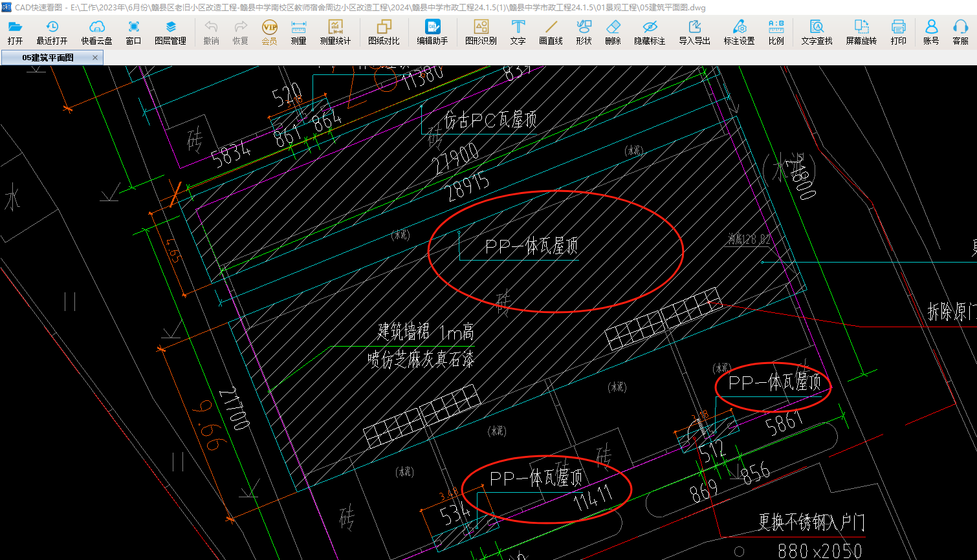977x560 pixels.
Task: Print the drawing with 打印
Action: (898, 32)
